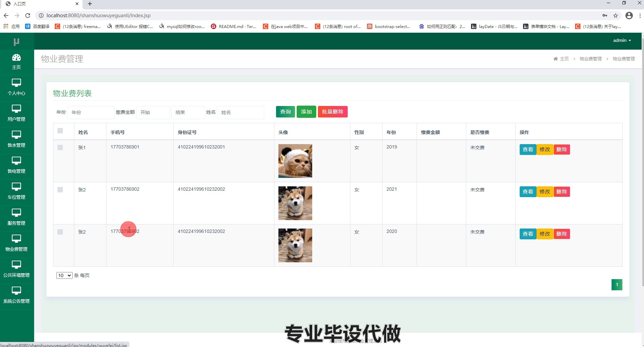Open 个人中心 monitor icon in sidebar
Image resolution: width=644 pixels, height=347 pixels.
(x=17, y=83)
